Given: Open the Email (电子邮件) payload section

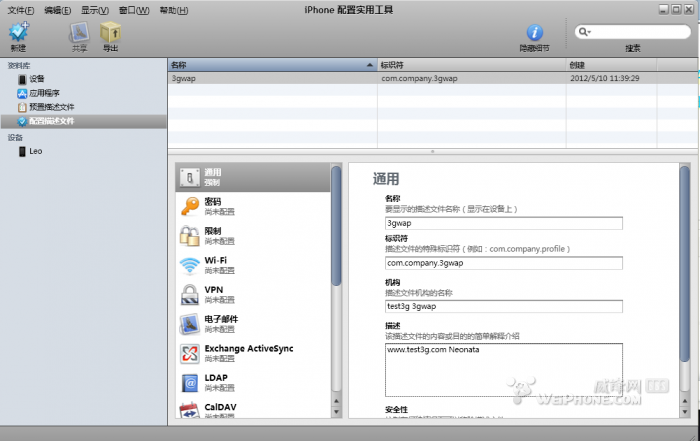Looking at the screenshot, I should click(253, 324).
